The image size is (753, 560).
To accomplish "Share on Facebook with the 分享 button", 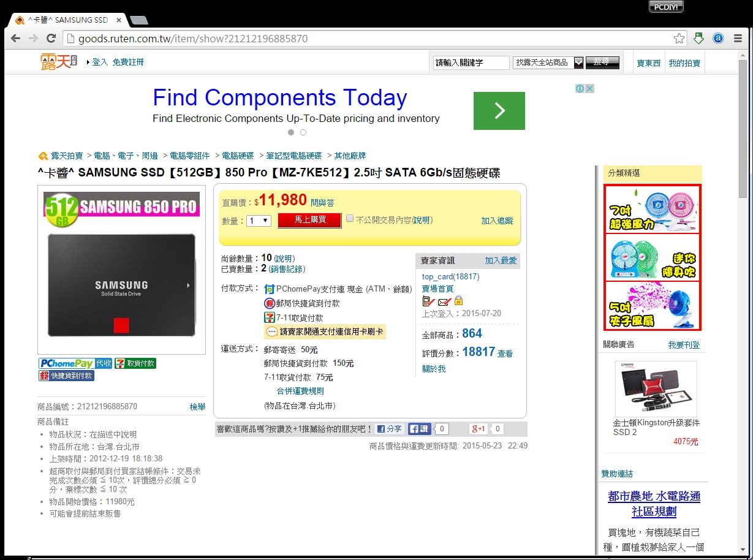I will (x=389, y=429).
